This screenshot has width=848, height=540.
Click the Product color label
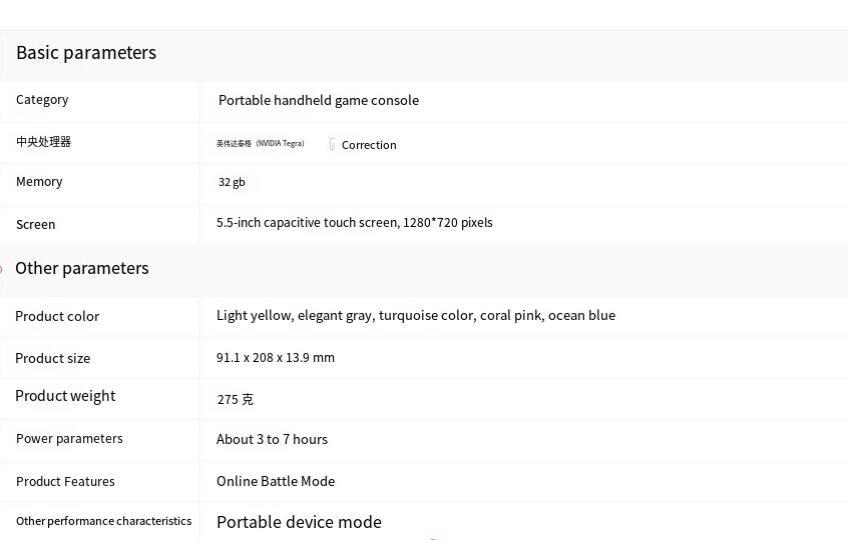[57, 317]
